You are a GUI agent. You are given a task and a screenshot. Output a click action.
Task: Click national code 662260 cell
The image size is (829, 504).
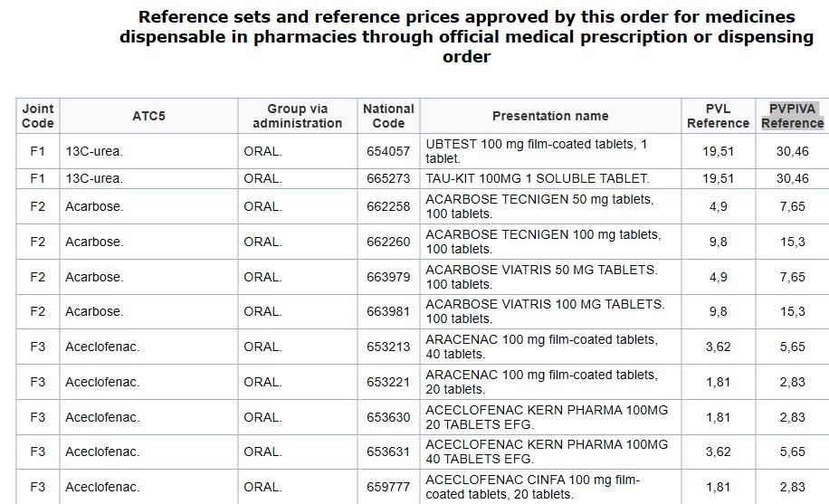(x=388, y=242)
